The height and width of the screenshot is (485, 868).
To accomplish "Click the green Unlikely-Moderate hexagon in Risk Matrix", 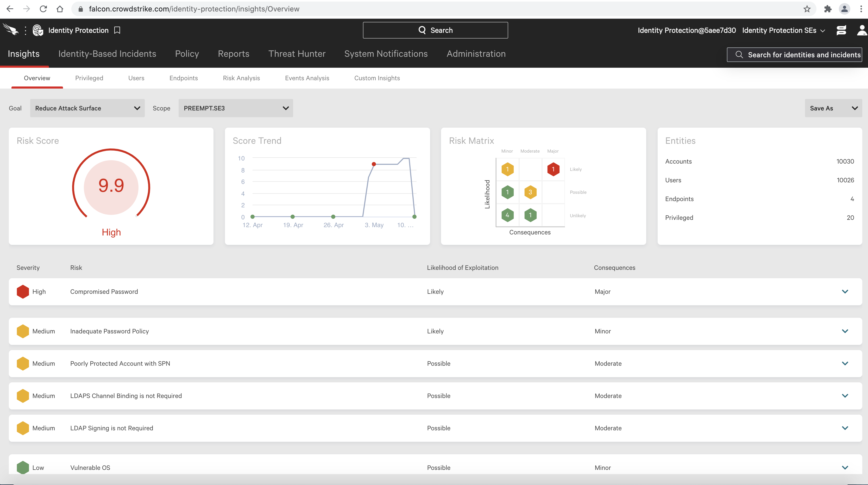I will click(x=530, y=215).
